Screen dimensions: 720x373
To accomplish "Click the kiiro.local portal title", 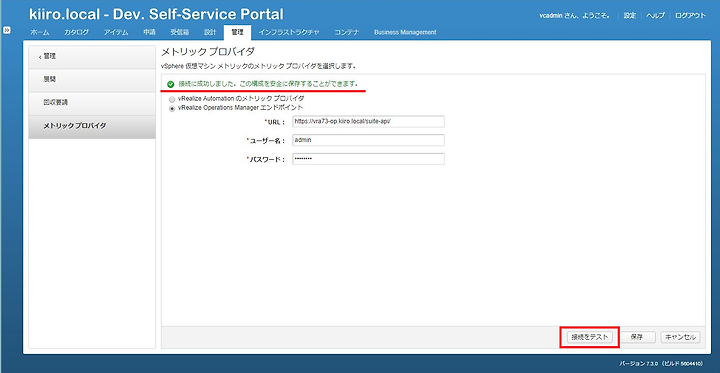I will (156, 14).
